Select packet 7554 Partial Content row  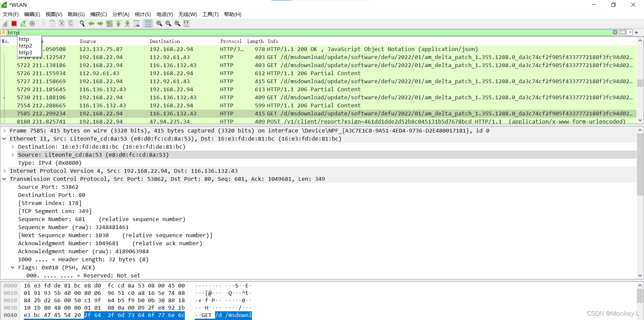pyautogui.click(x=318, y=106)
